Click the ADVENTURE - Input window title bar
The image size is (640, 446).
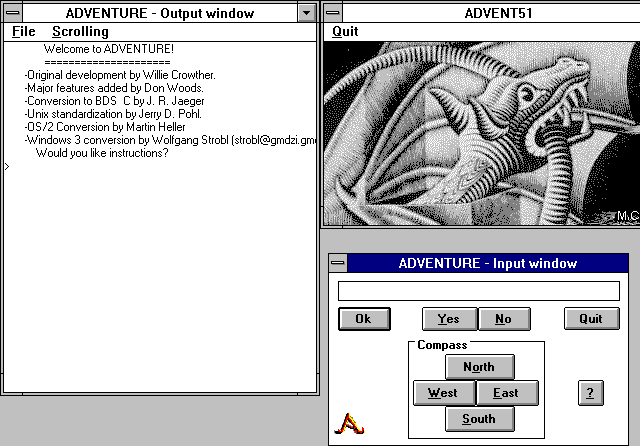[x=488, y=263]
